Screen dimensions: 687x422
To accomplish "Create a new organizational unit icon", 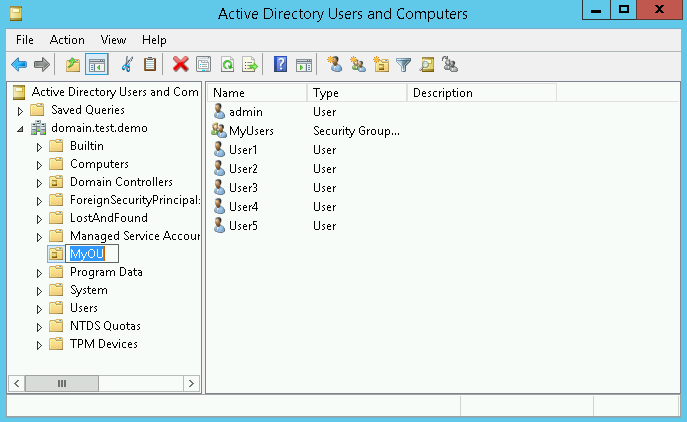I will [x=381, y=65].
